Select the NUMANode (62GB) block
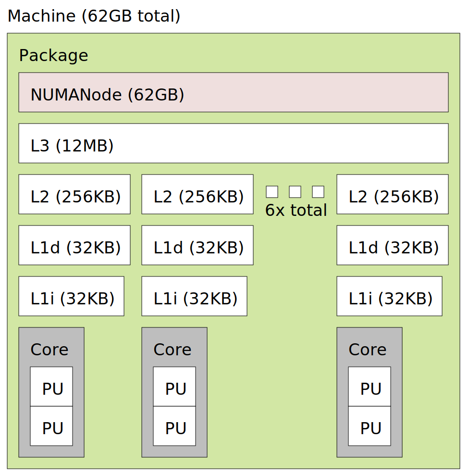 tap(233, 93)
